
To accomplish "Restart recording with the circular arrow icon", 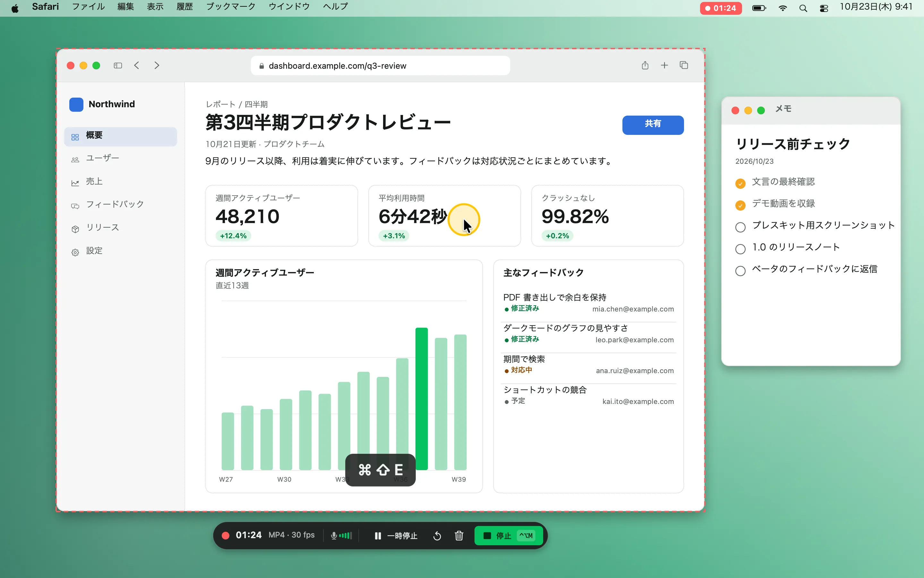I will coord(437,536).
